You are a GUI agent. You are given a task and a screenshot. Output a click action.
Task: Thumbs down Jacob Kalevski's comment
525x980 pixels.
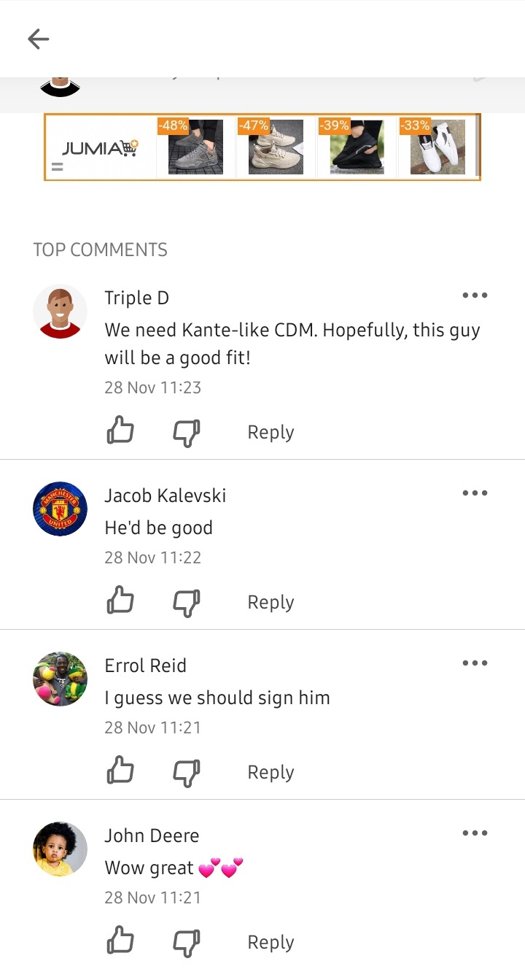pos(187,603)
